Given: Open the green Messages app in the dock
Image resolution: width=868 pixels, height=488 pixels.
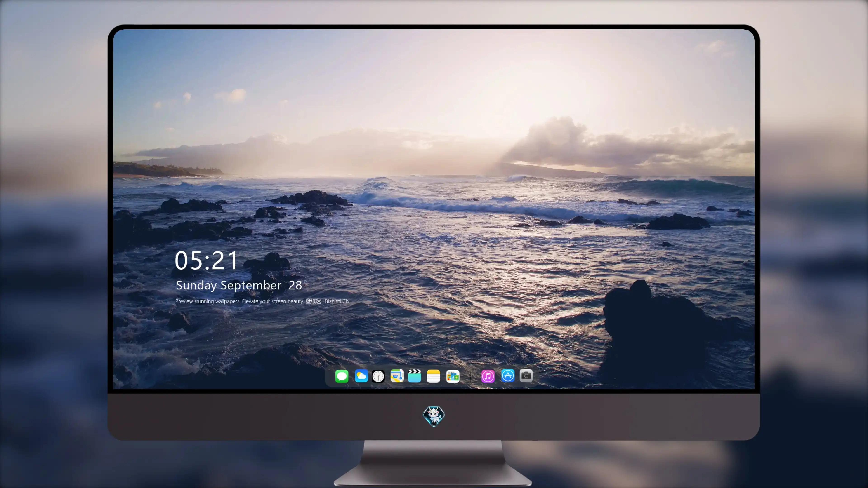Looking at the screenshot, I should pos(342,376).
